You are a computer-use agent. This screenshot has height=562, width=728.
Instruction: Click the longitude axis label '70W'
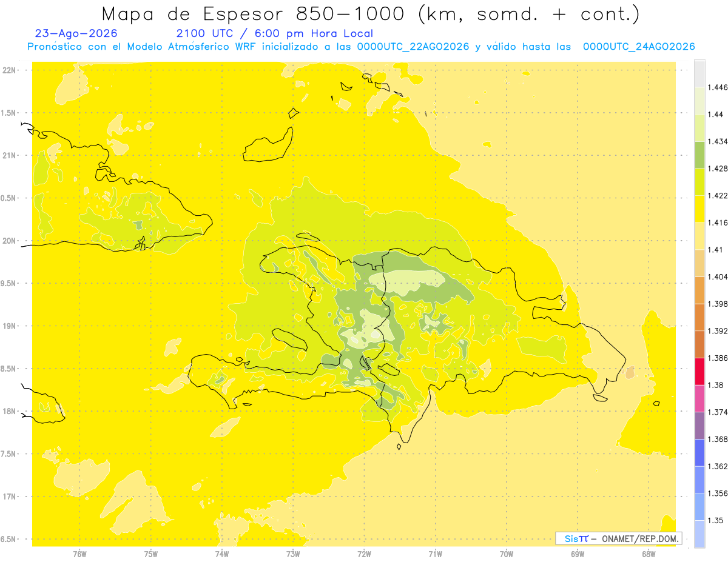coord(507,553)
